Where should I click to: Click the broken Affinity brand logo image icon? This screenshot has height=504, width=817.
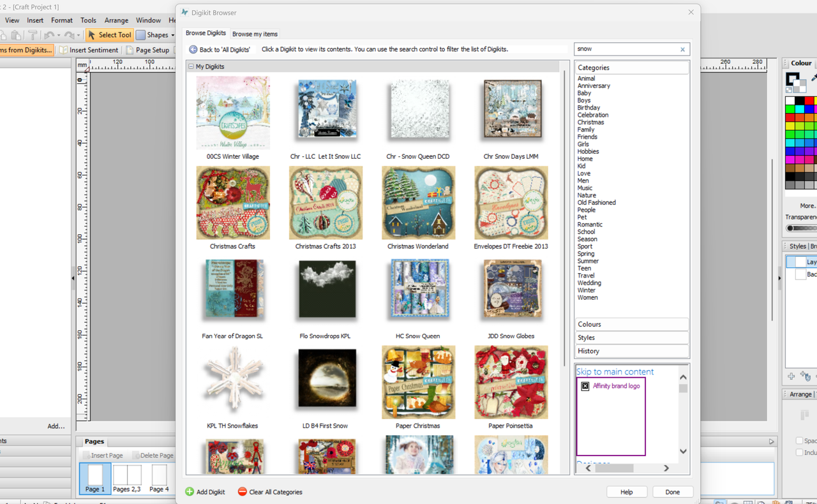(585, 386)
